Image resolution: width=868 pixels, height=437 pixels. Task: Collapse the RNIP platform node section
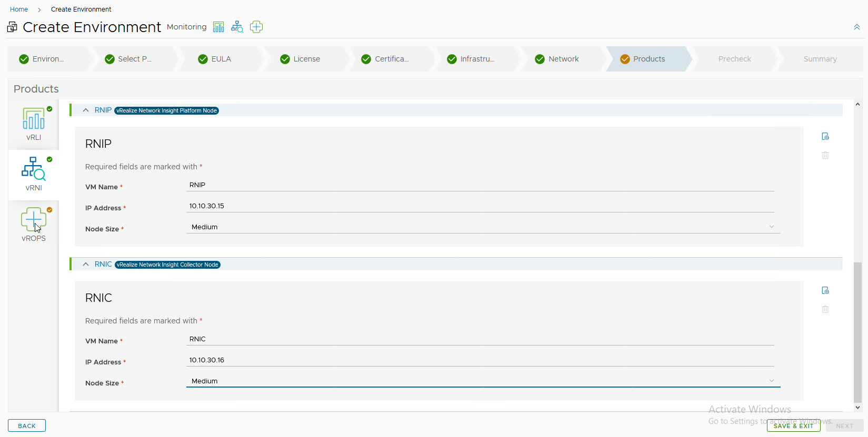pos(86,110)
